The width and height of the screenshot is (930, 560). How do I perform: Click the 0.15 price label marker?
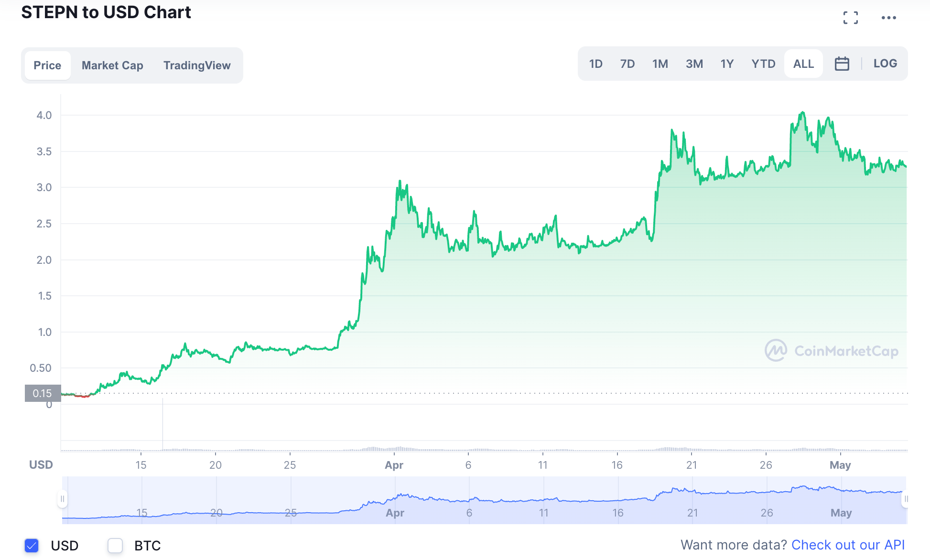pos(43,393)
